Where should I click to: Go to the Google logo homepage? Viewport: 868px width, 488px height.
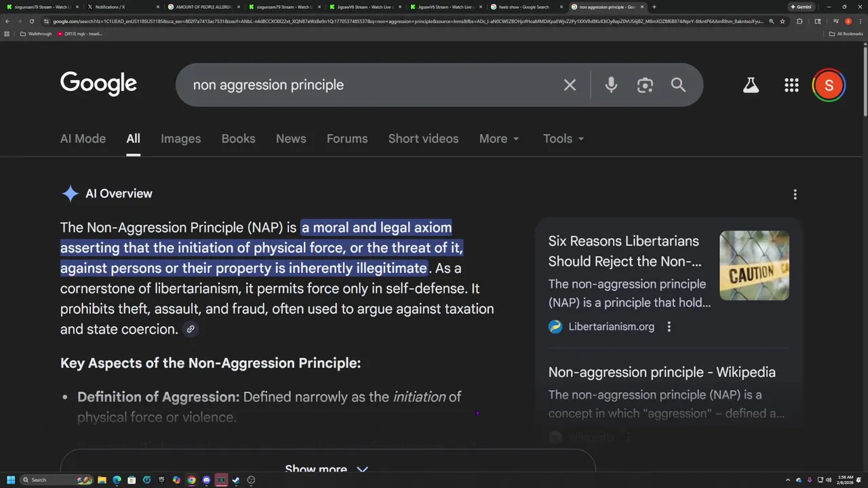pos(98,84)
